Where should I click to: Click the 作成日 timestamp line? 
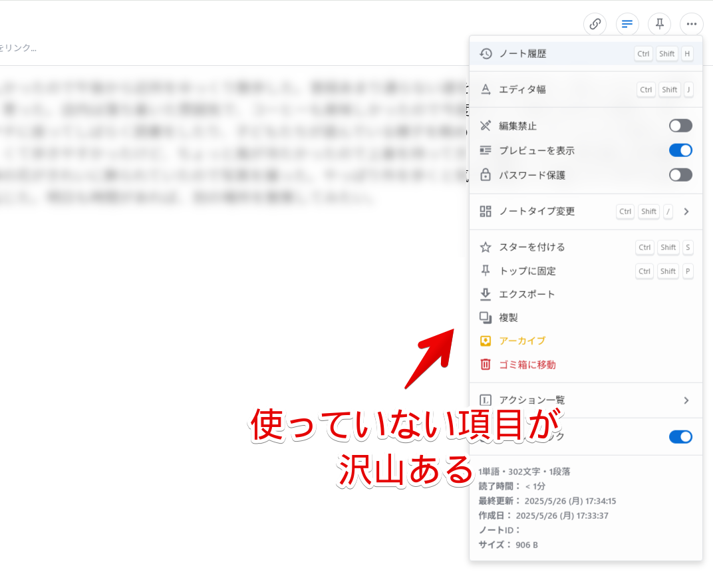[x=543, y=515]
